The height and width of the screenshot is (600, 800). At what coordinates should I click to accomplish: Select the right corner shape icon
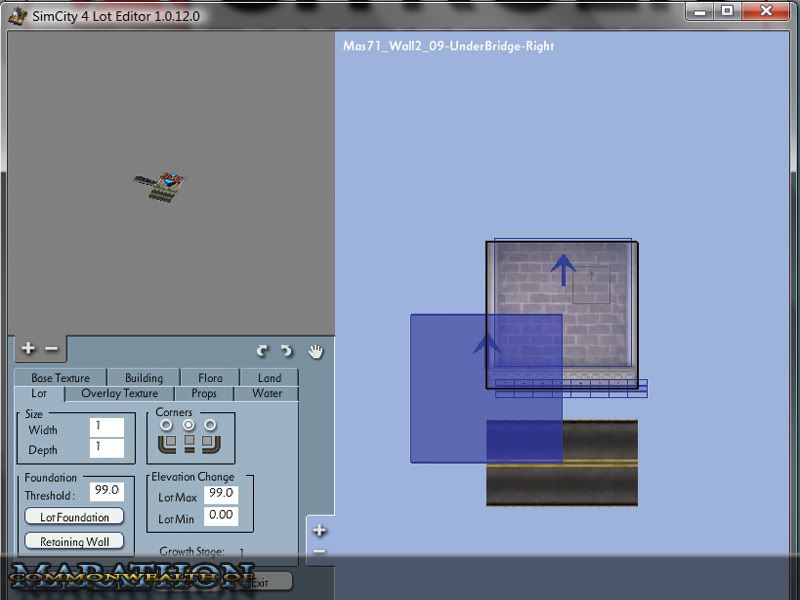tap(211, 444)
